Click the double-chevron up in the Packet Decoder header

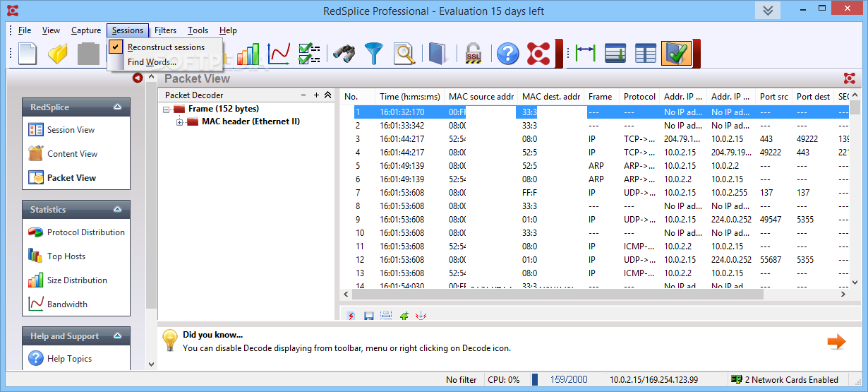pos(327,95)
